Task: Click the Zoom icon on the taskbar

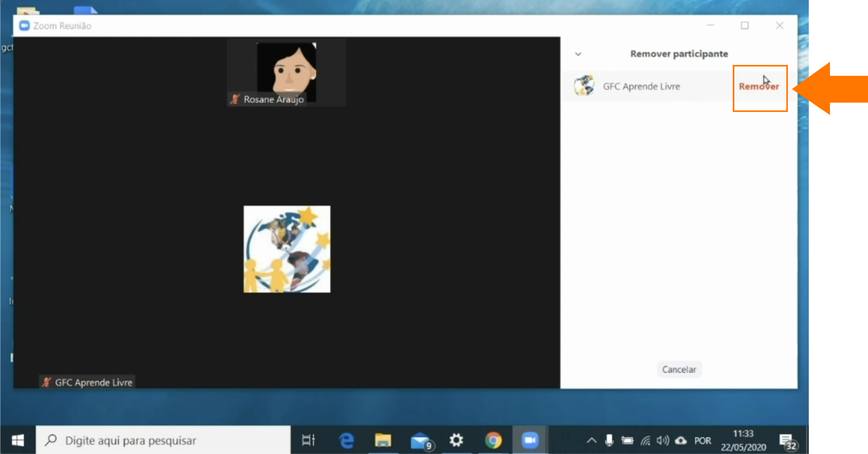Action: point(530,440)
